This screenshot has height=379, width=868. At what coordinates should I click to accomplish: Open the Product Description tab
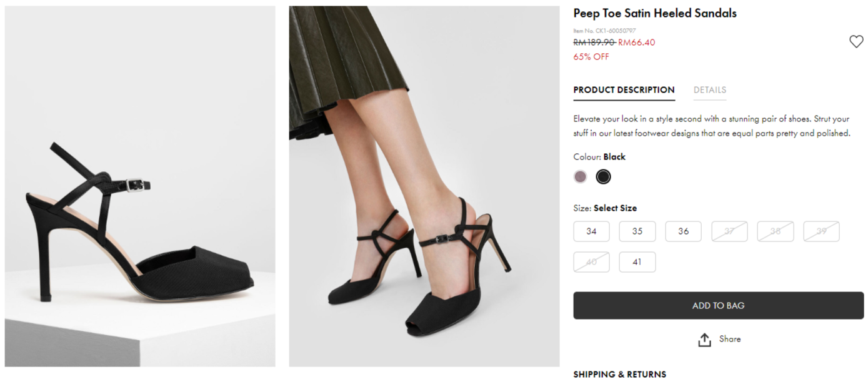point(624,90)
